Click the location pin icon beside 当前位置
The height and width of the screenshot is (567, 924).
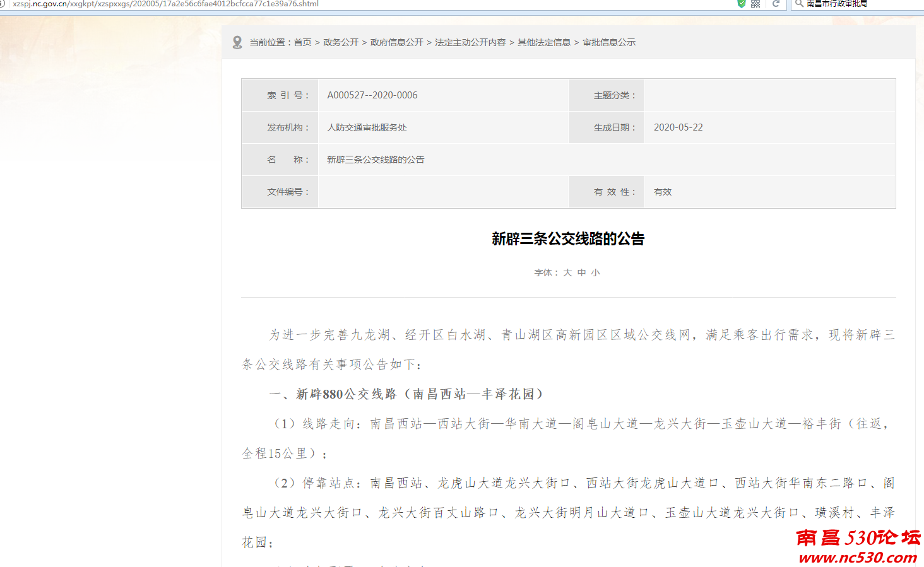click(238, 42)
